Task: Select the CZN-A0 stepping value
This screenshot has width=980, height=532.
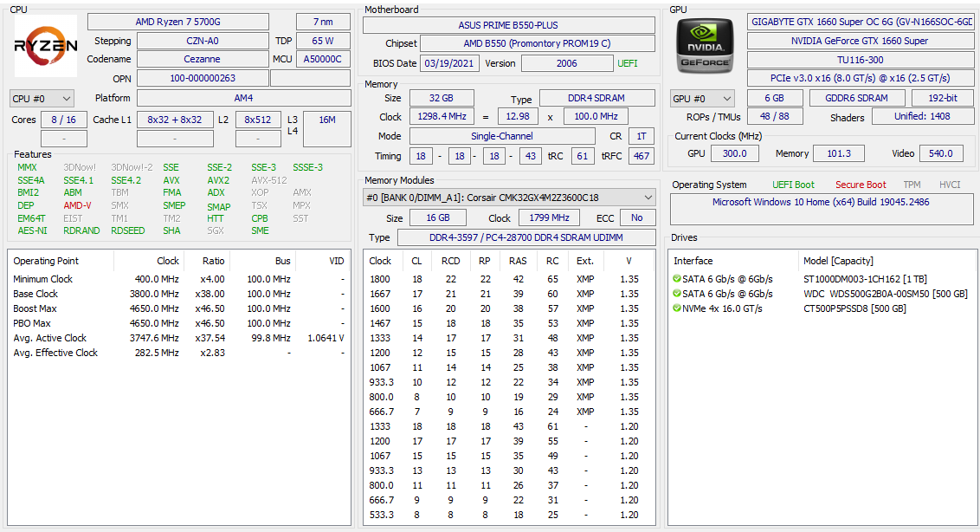Action: (x=203, y=41)
